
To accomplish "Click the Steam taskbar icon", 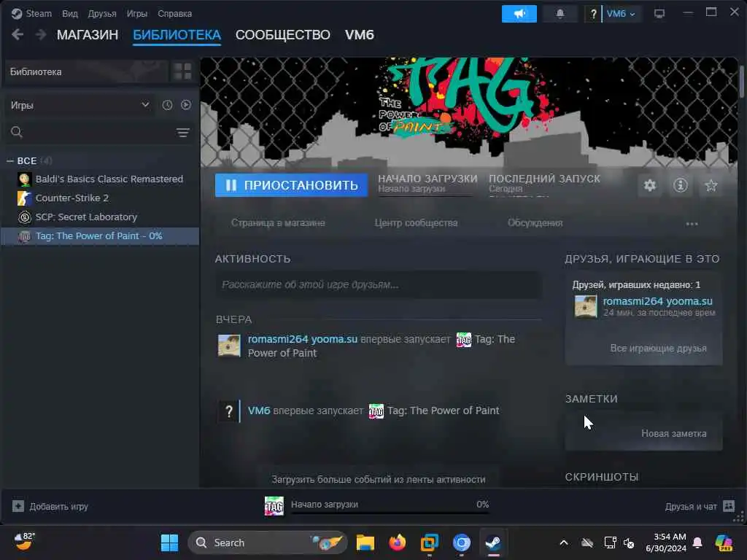I will click(493, 542).
